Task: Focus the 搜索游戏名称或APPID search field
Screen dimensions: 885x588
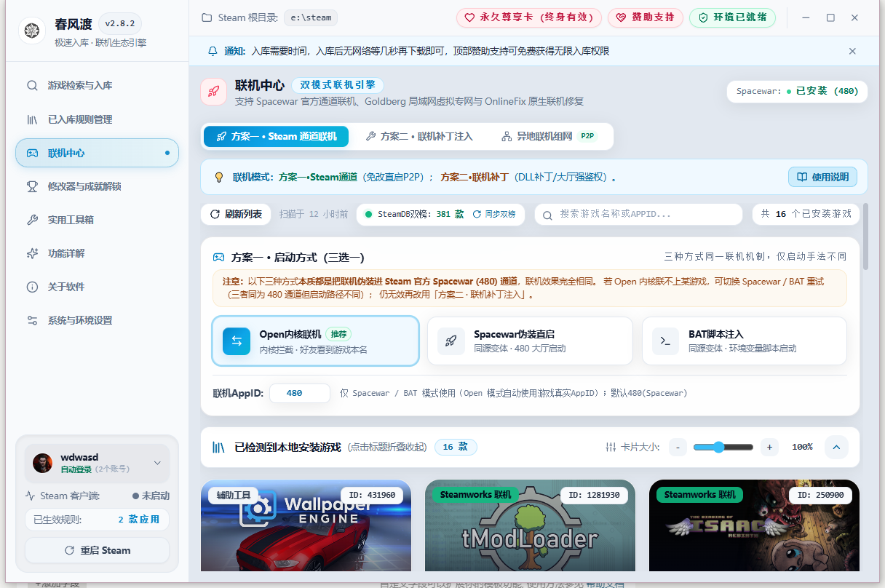Action: 639,214
